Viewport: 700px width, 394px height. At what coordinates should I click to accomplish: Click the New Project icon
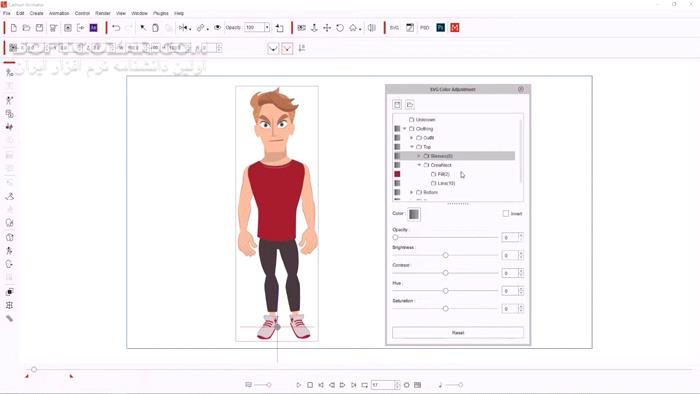click(x=13, y=28)
